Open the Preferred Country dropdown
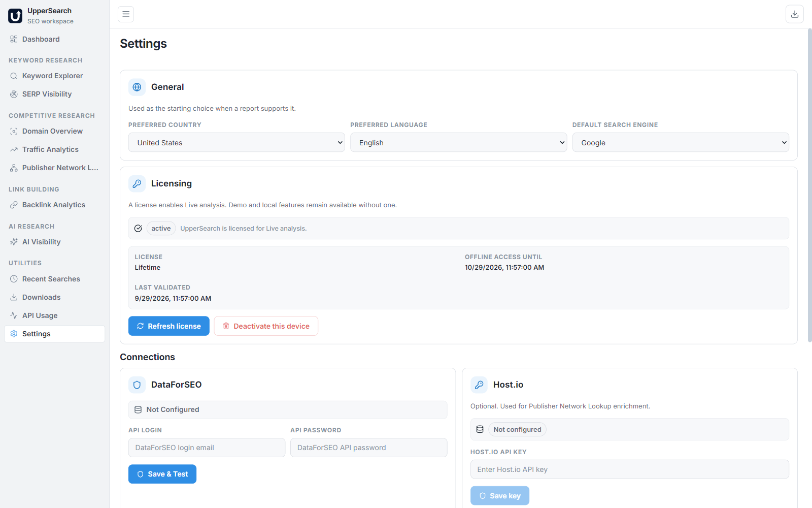This screenshot has height=508, width=812. [236, 143]
